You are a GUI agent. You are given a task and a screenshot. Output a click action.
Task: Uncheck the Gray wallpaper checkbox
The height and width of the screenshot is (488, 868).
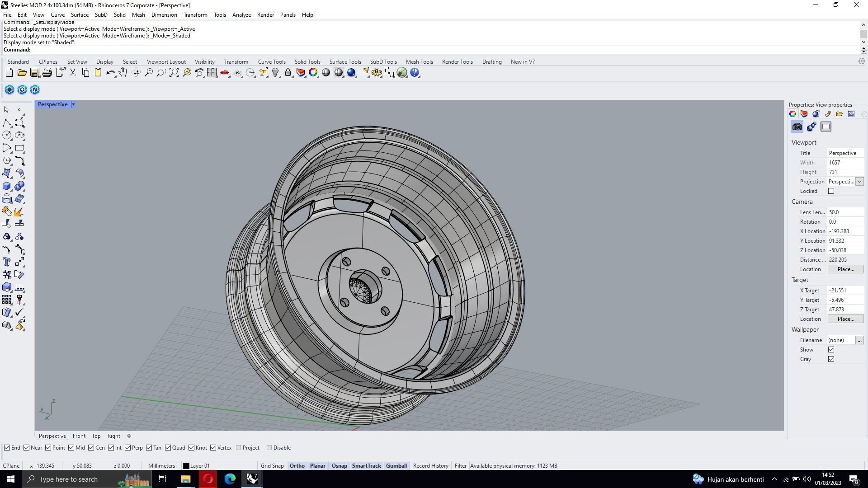click(x=831, y=359)
